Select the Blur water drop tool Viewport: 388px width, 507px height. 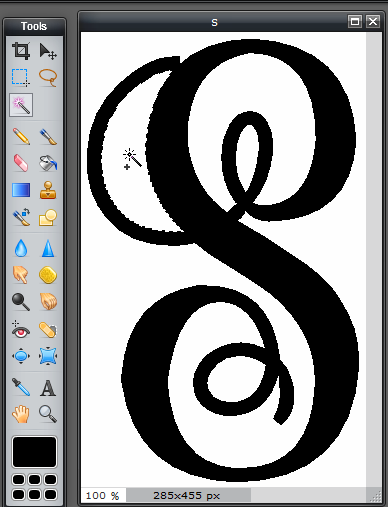(21, 248)
